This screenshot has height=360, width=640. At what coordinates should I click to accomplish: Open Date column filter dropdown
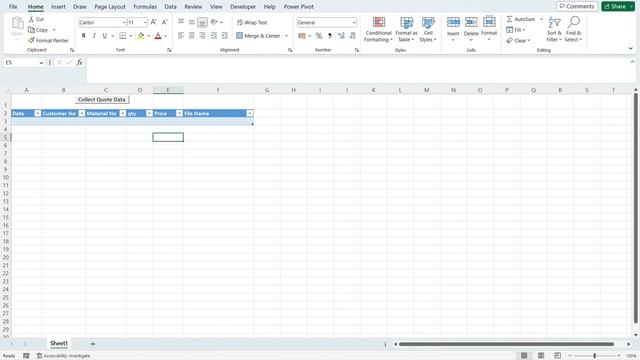[x=38, y=113]
